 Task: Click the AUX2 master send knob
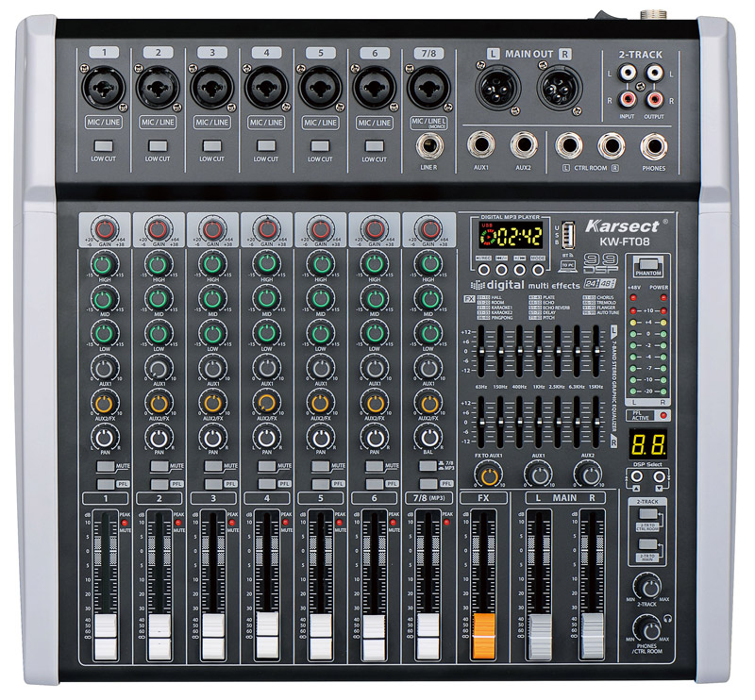[x=588, y=475]
